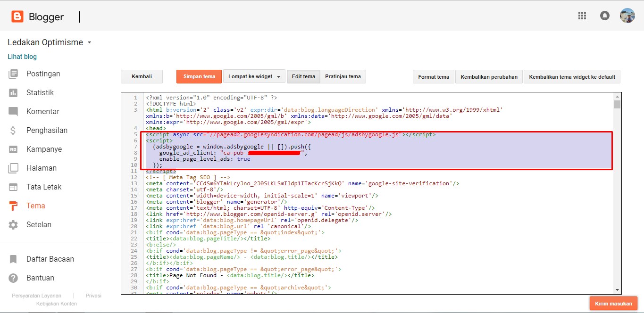The image size is (644, 313).
Task: Click the Penghasilan dollar icon
Action: point(13,131)
